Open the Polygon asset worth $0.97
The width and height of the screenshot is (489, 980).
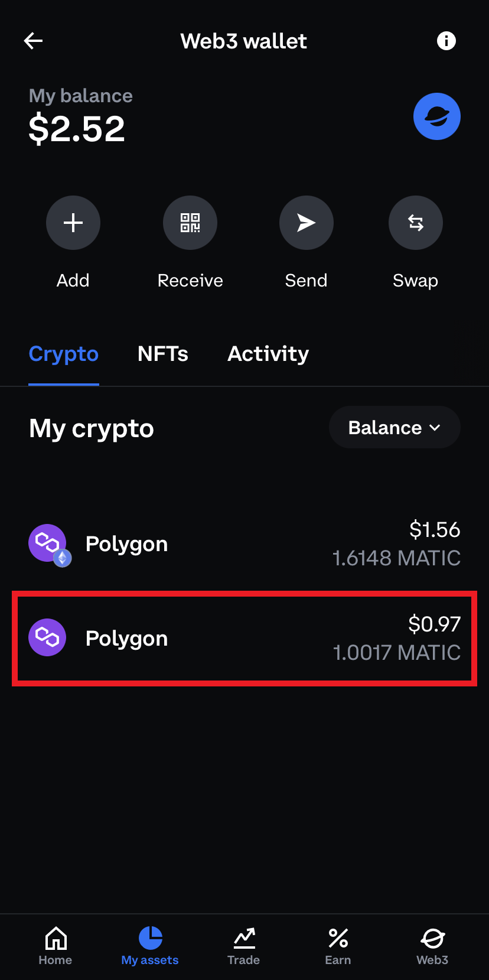click(244, 639)
